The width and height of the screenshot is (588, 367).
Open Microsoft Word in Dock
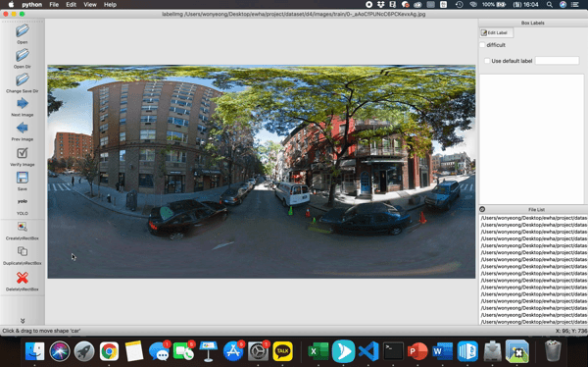[443, 351]
